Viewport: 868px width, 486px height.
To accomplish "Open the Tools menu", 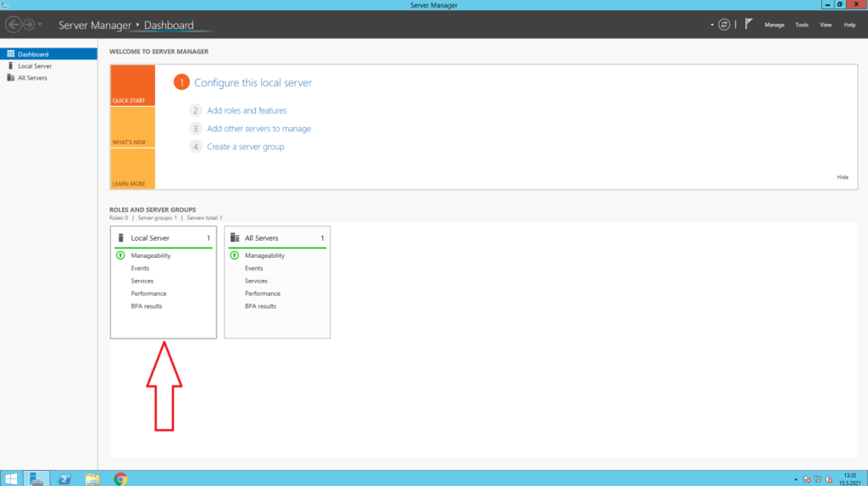I will tap(802, 25).
